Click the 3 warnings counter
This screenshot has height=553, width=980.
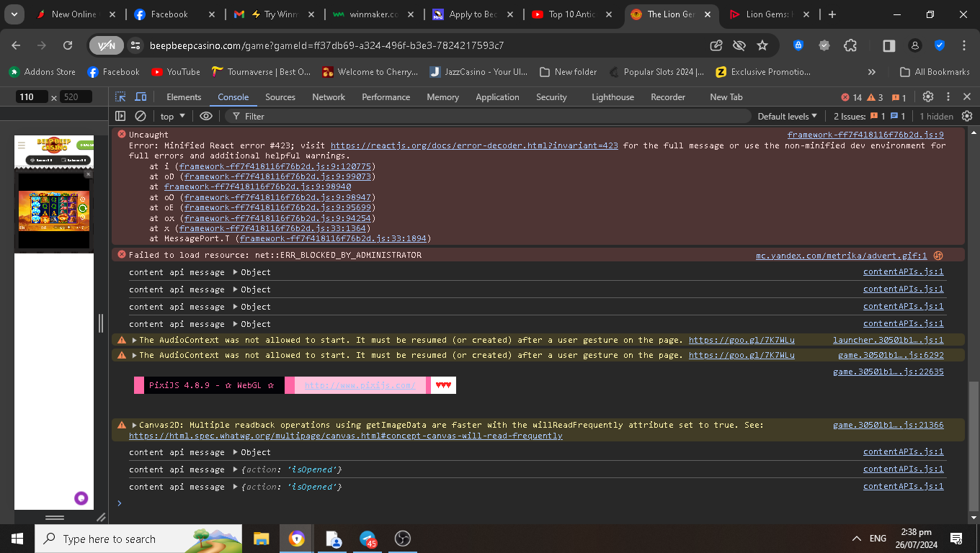pos(875,97)
